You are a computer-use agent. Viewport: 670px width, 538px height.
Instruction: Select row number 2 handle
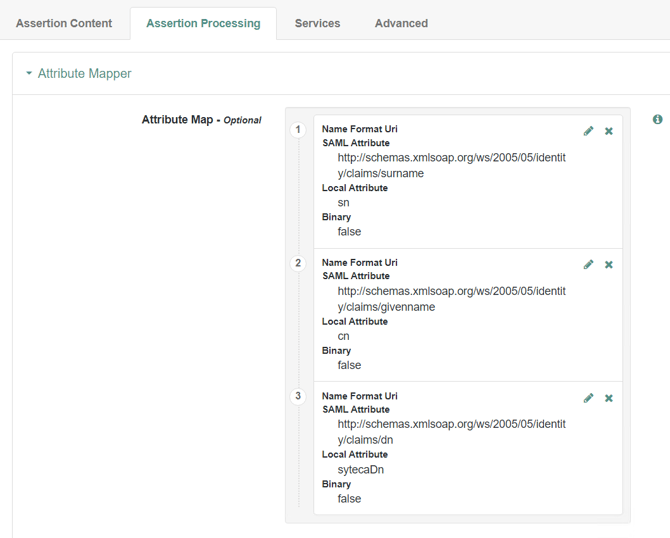tap(298, 263)
